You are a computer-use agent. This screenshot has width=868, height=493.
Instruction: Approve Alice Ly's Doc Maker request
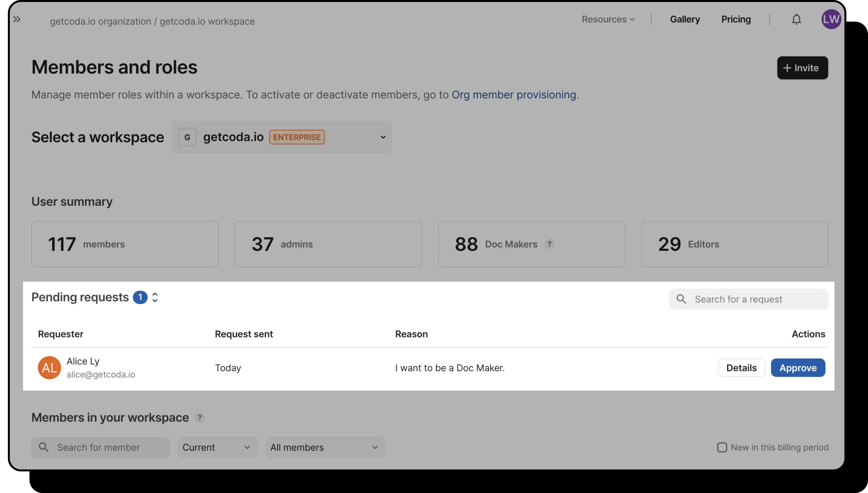(x=798, y=367)
